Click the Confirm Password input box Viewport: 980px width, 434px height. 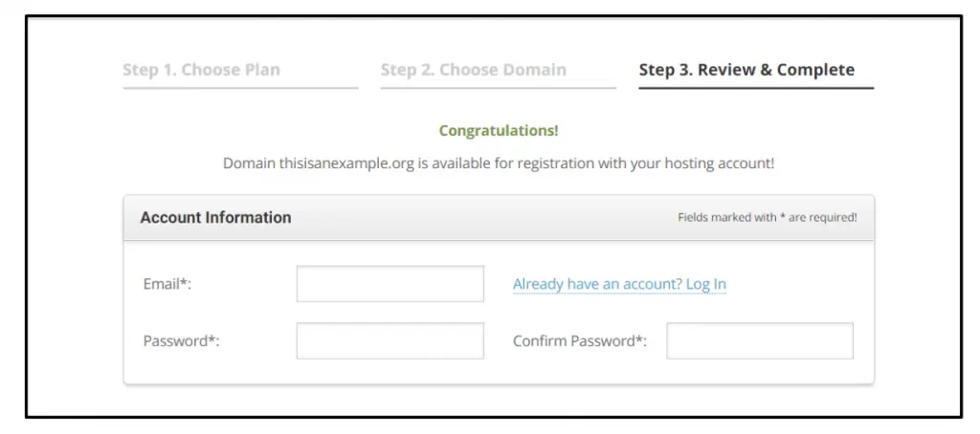759,341
